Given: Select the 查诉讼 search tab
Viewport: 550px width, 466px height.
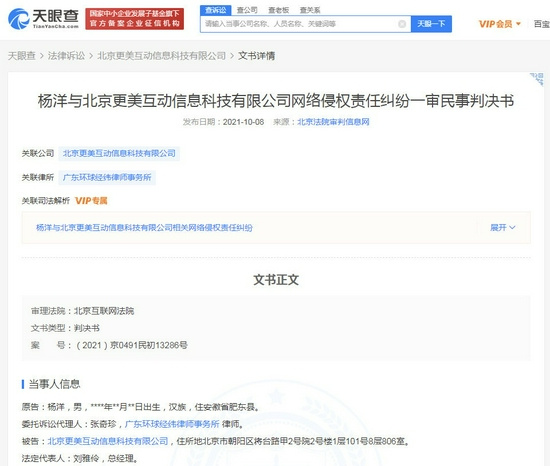Looking at the screenshot, I should point(216,10).
